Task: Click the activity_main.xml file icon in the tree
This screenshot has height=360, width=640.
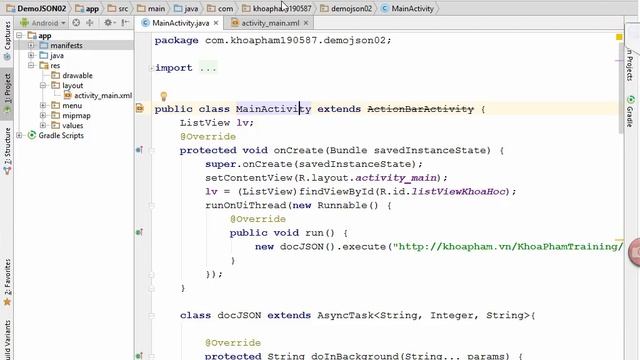Action: coord(68,96)
